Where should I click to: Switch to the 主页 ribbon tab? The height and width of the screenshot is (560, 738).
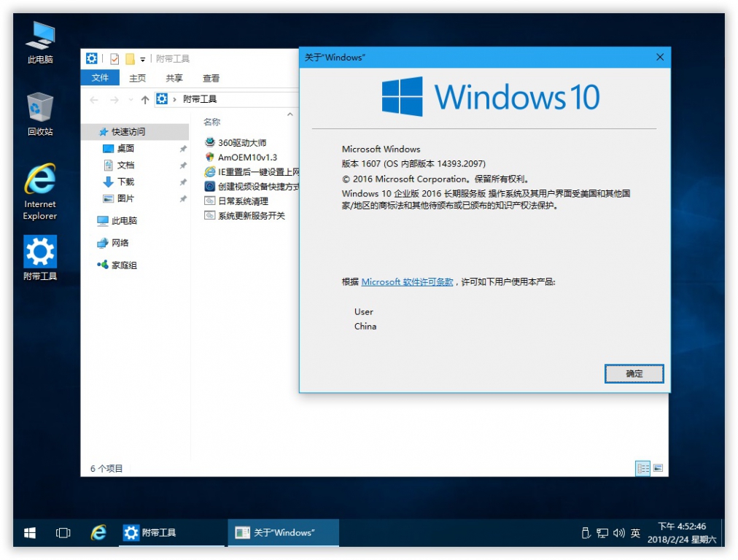[x=137, y=78]
